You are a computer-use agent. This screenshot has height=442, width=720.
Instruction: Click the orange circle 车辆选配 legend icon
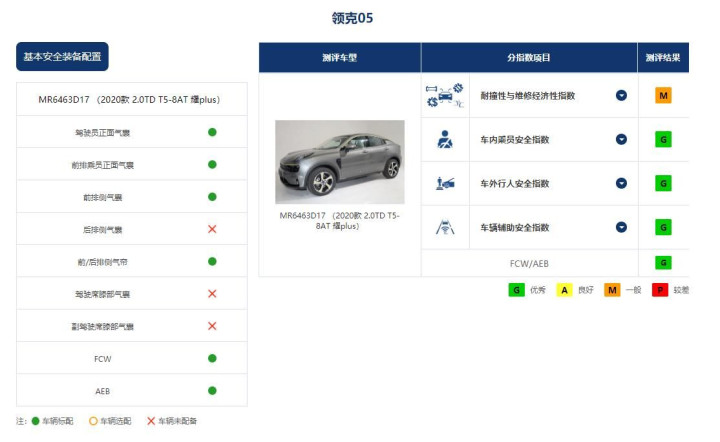tap(93, 421)
